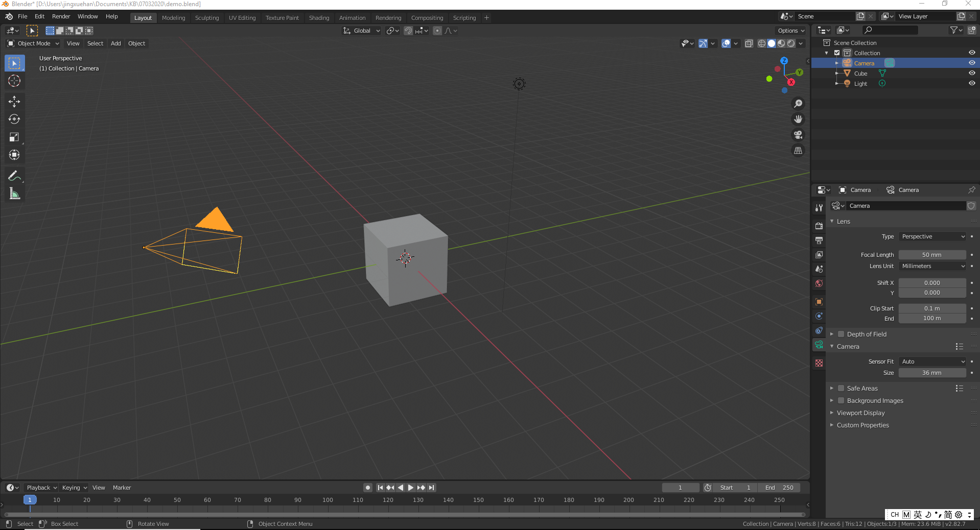
Task: Open the viewport Options button
Action: point(791,31)
